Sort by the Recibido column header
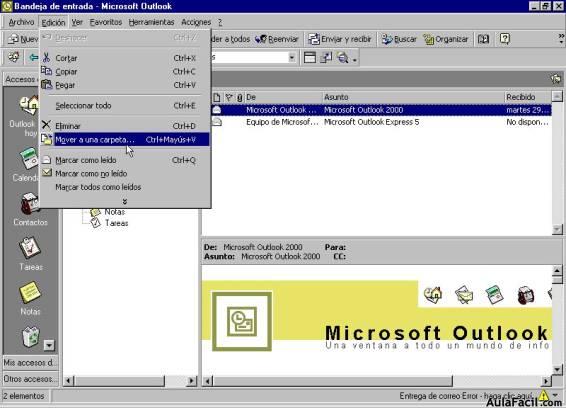The height and width of the screenshot is (408, 566). pyautogui.click(x=527, y=97)
